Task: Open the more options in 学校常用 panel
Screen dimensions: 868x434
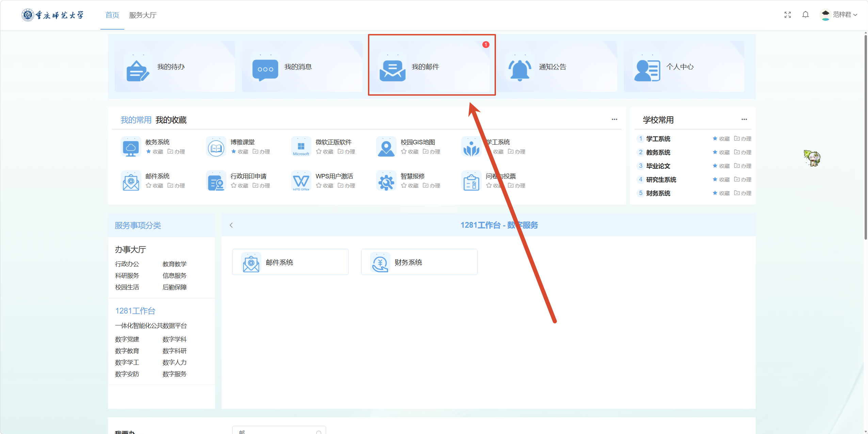Action: tap(744, 119)
